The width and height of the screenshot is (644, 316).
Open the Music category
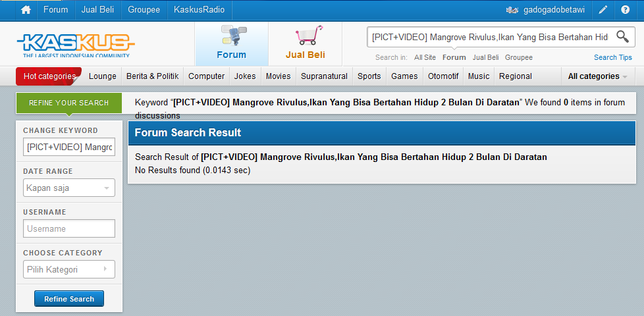(479, 76)
